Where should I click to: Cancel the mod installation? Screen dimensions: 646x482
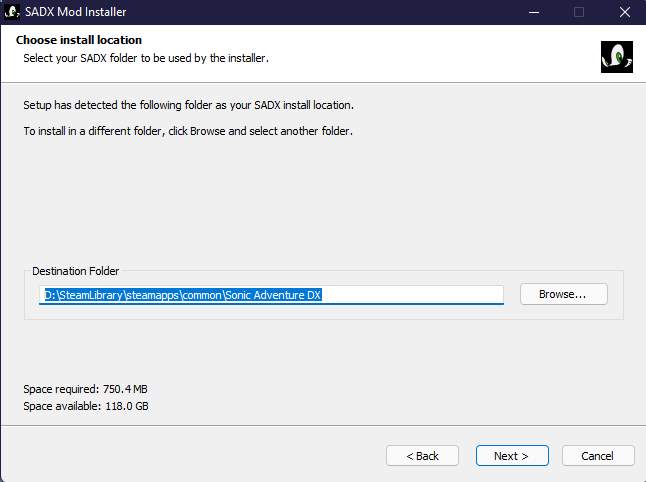click(598, 456)
